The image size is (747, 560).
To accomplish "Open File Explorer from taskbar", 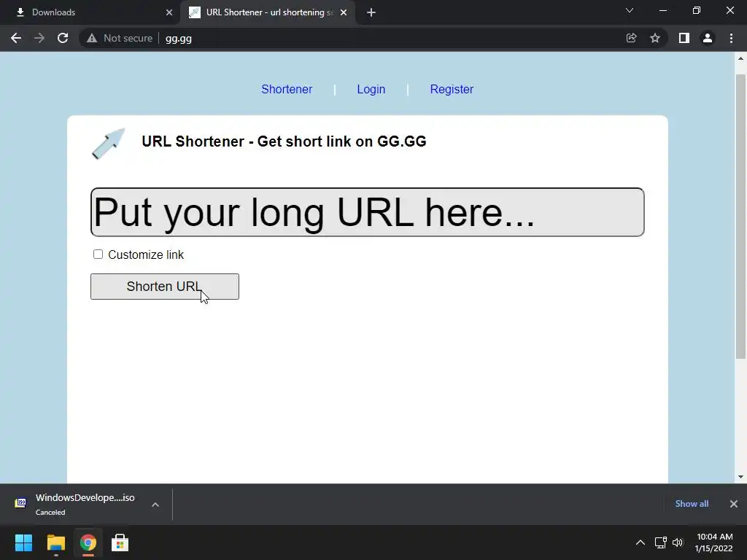I will coord(55,542).
